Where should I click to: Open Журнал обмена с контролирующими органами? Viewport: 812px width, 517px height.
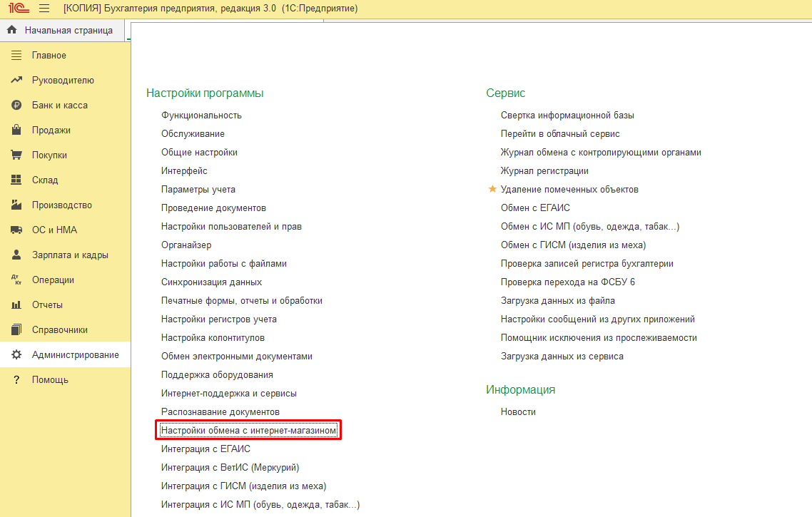(602, 153)
